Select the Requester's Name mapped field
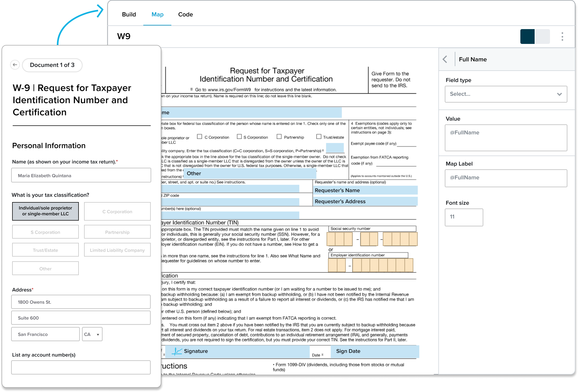Image resolution: width=578 pixels, height=392 pixels. 365,190
